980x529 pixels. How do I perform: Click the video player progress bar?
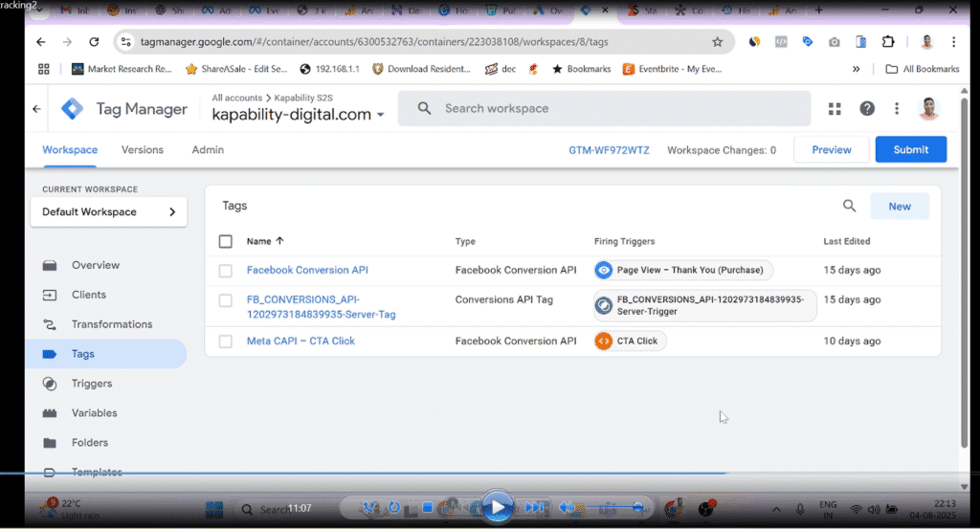[x=383, y=473]
